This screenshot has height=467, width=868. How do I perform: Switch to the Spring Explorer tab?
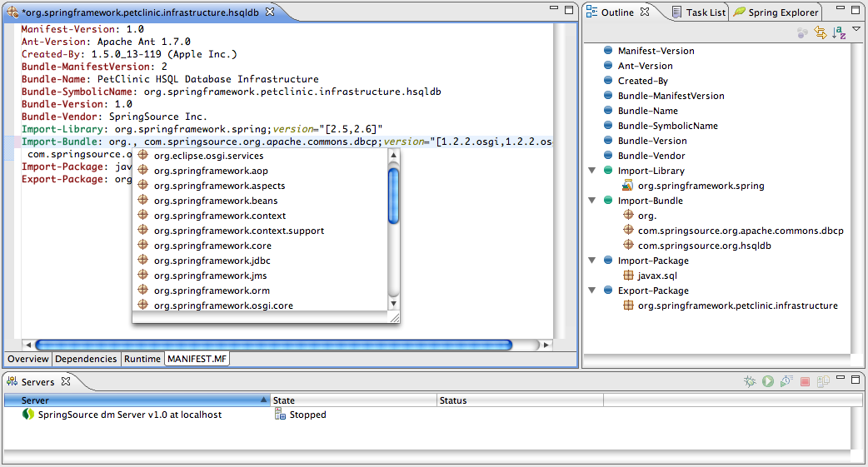point(776,12)
